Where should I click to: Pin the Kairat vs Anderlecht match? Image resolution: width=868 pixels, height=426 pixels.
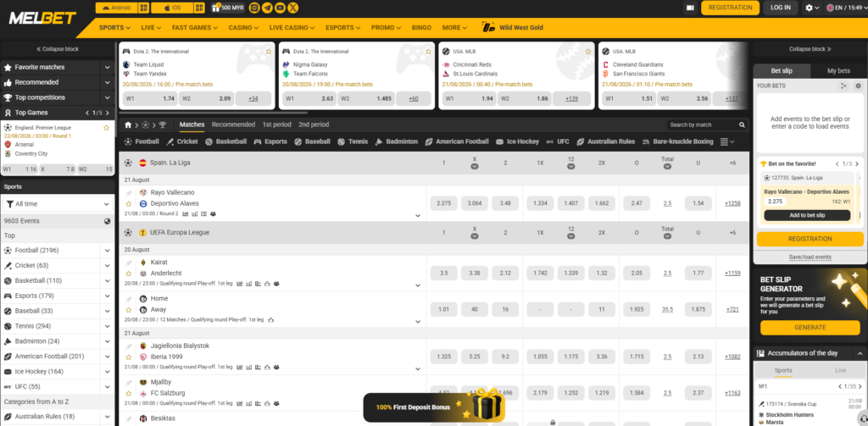[x=129, y=263]
